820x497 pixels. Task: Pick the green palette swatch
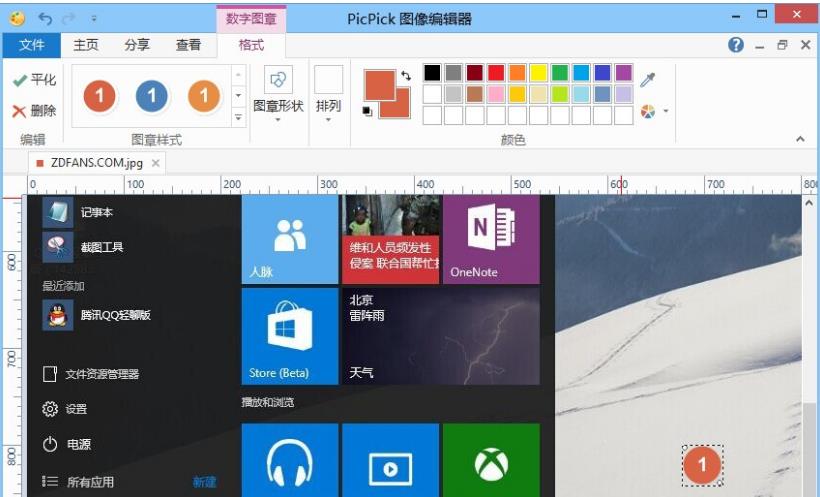pos(560,73)
